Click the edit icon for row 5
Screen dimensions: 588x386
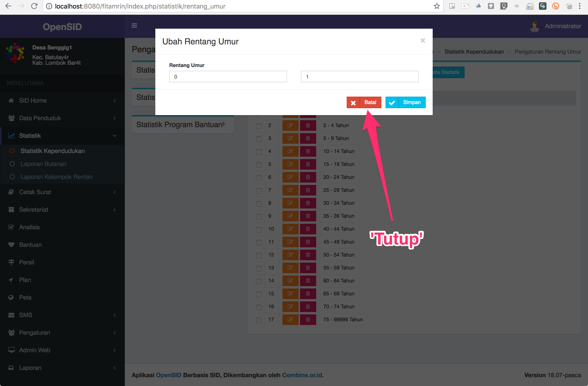(290, 164)
